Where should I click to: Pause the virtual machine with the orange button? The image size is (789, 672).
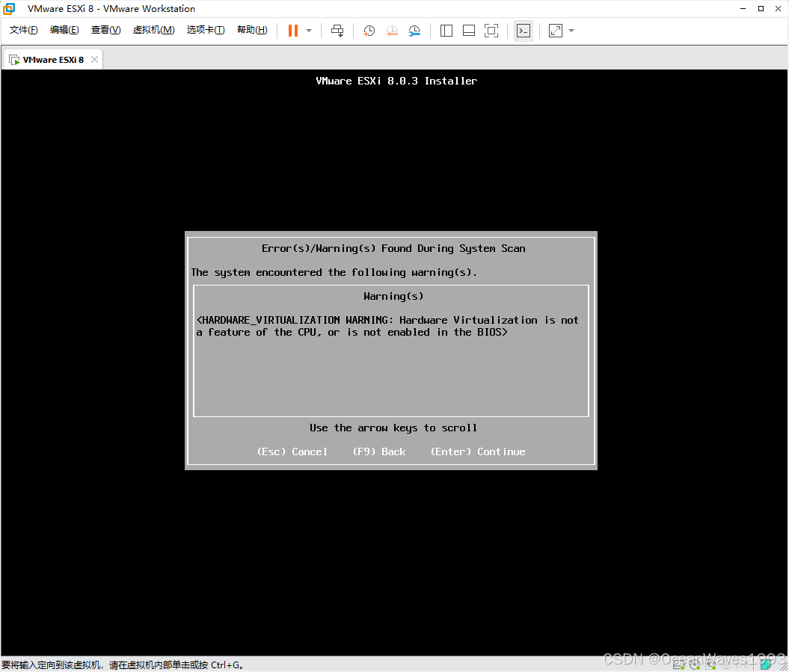293,31
